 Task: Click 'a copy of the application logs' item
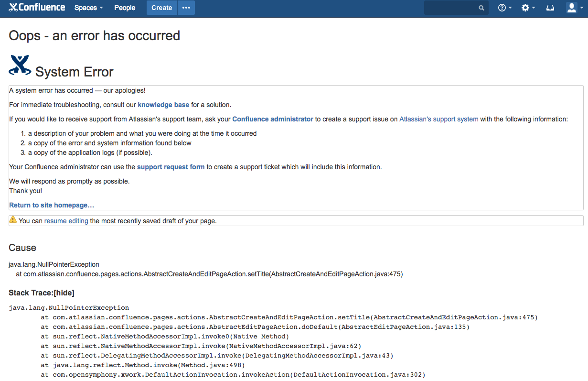(90, 152)
